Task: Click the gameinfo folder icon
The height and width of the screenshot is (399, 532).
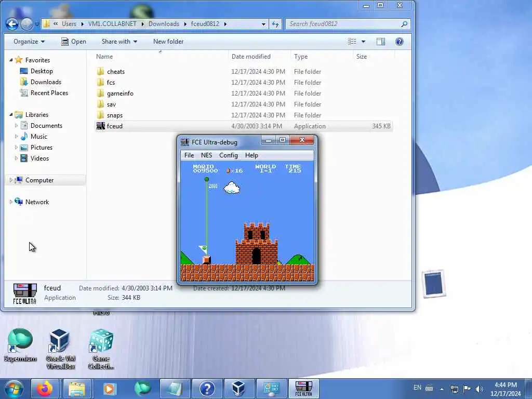Action: (x=100, y=93)
